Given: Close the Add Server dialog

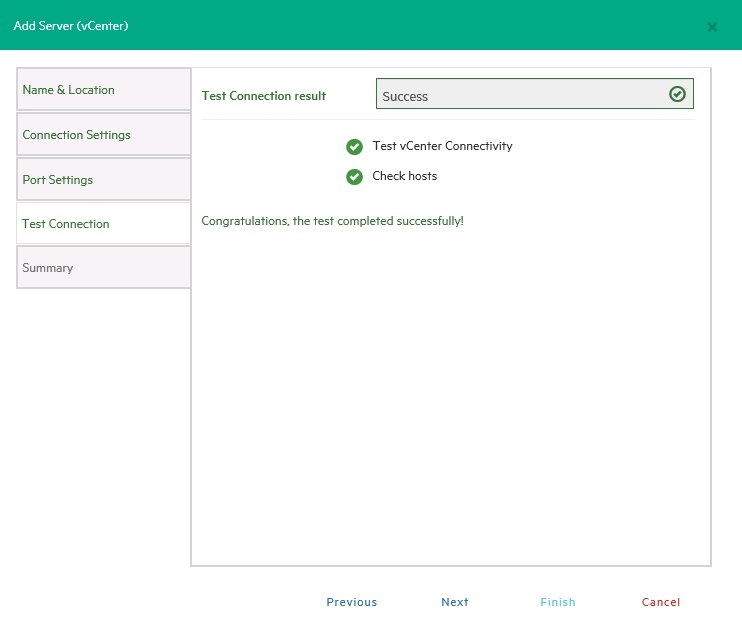Looking at the screenshot, I should [712, 27].
